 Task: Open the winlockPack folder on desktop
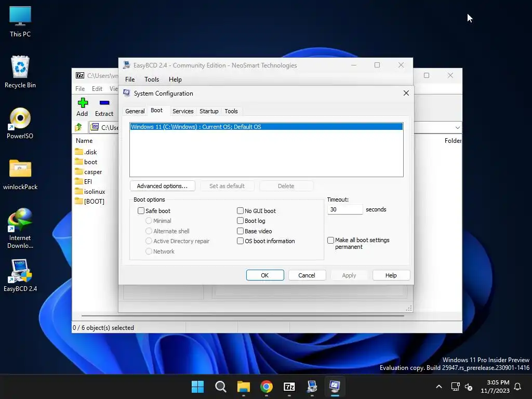pyautogui.click(x=20, y=175)
